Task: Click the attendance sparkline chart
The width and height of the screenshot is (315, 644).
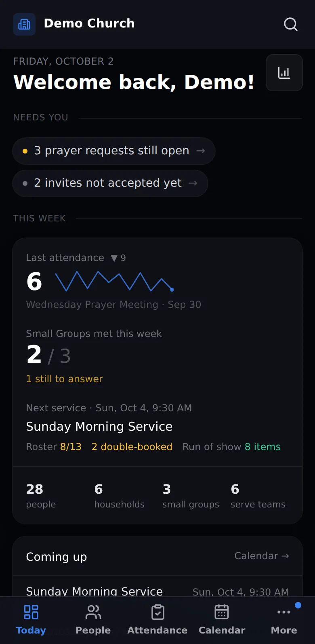Action: 115,281
